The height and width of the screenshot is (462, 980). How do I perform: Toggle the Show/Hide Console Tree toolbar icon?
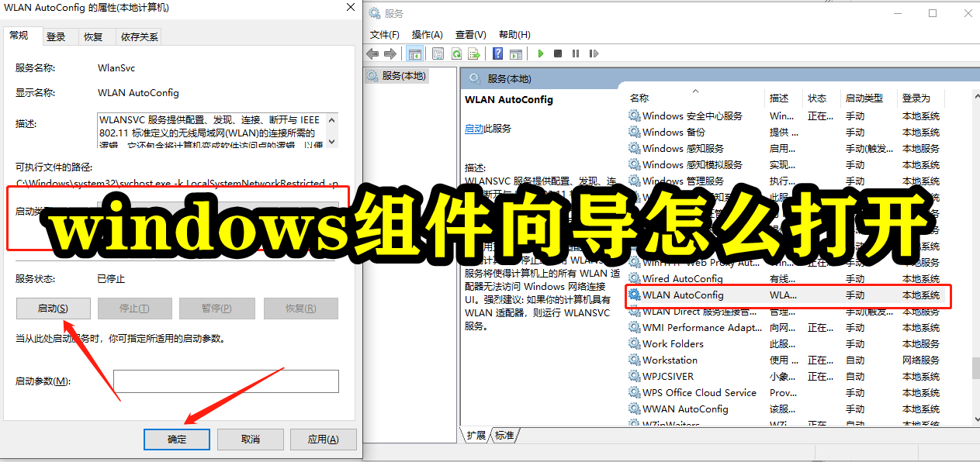pyautogui.click(x=414, y=53)
